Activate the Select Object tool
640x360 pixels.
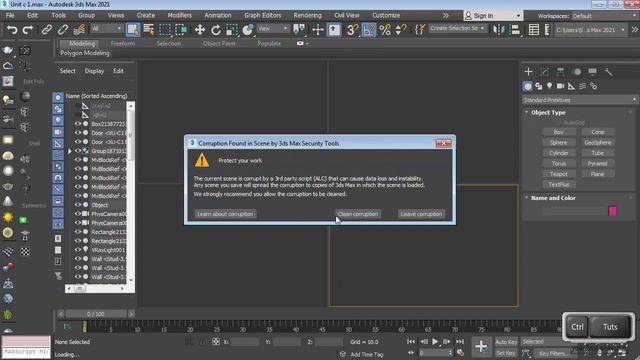click(133, 30)
